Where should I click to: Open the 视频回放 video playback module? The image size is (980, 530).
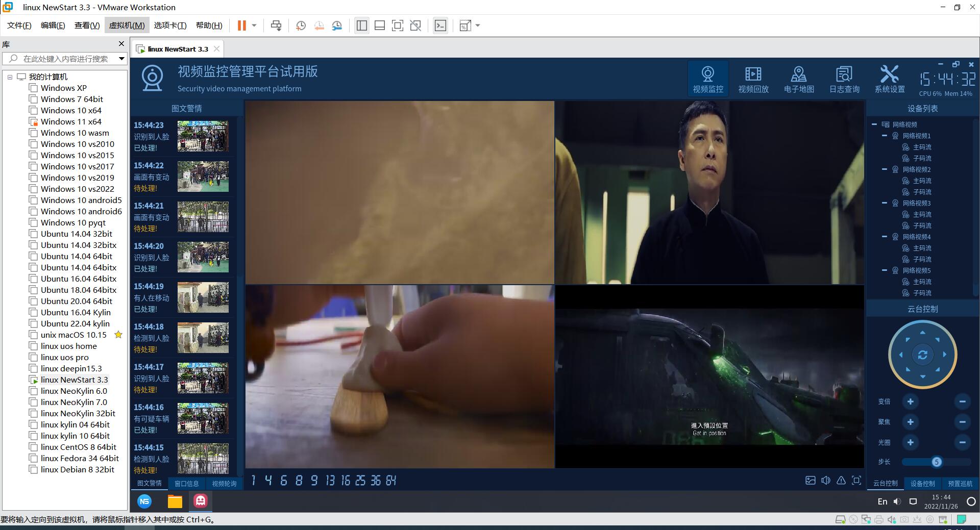point(753,80)
